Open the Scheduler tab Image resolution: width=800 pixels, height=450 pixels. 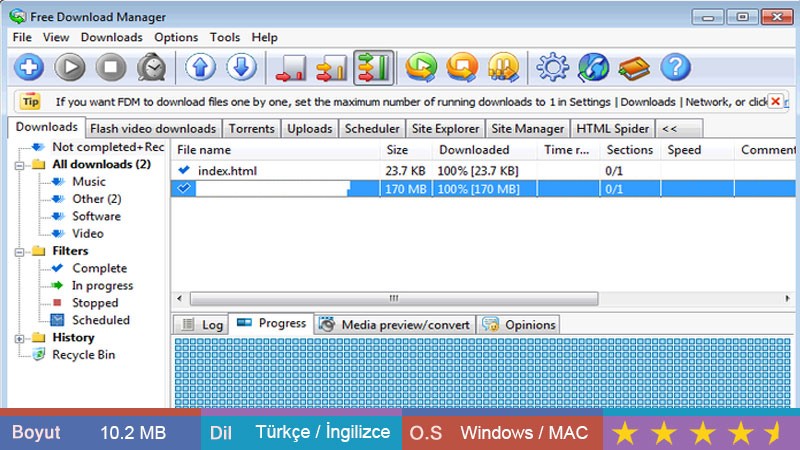tap(372, 129)
